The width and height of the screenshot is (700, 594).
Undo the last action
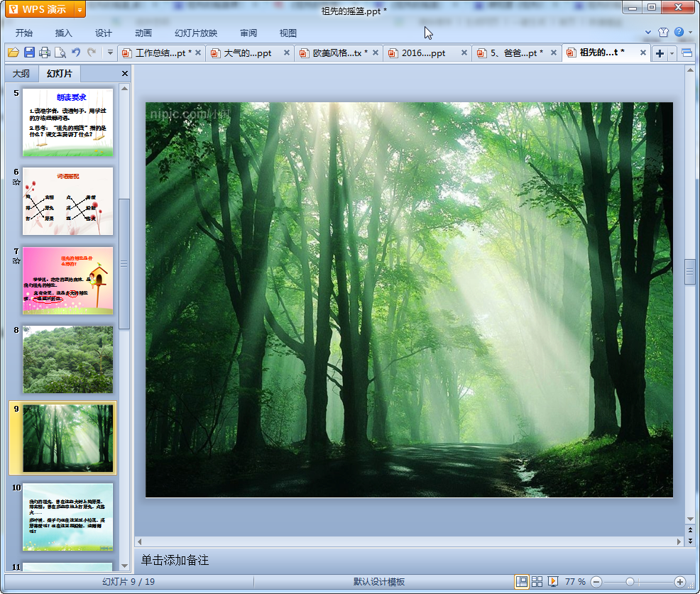point(77,53)
